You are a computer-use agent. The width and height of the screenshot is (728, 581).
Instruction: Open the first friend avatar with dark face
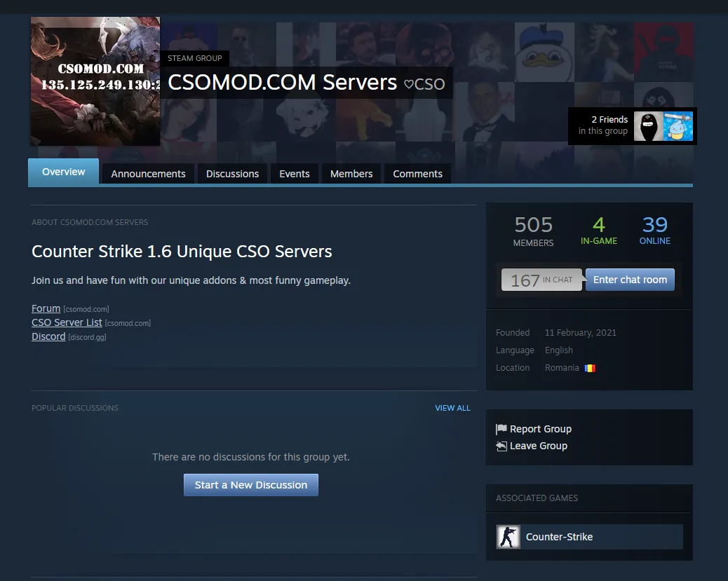(x=649, y=126)
